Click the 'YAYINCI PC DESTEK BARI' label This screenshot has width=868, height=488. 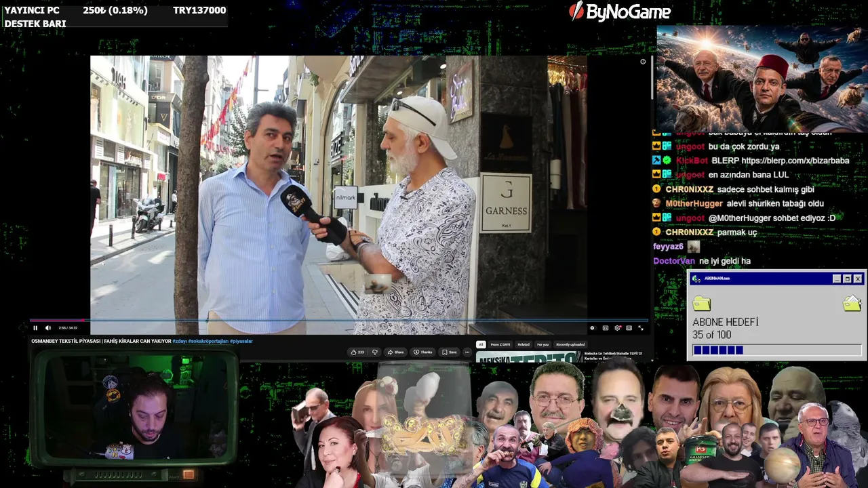click(x=35, y=17)
